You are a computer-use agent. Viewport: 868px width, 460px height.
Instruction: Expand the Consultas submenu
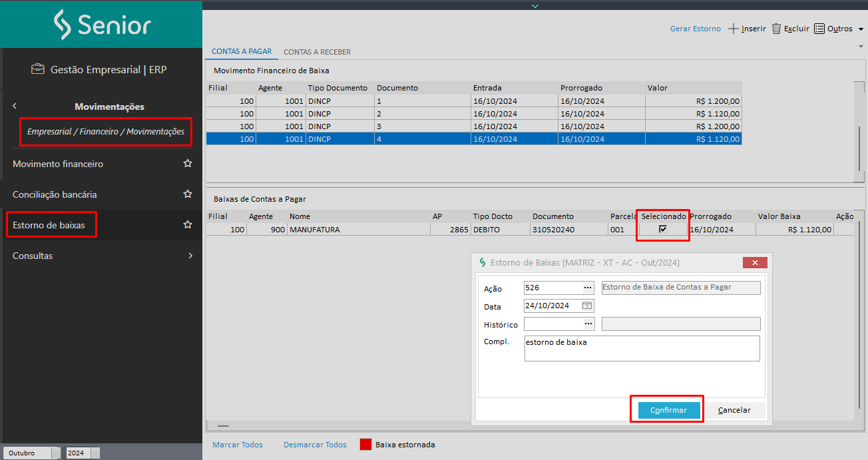coord(190,256)
